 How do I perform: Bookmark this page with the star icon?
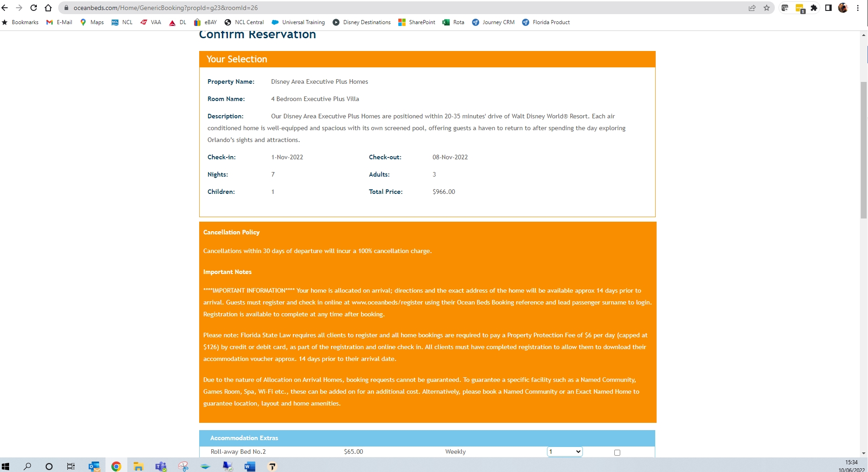[767, 8]
